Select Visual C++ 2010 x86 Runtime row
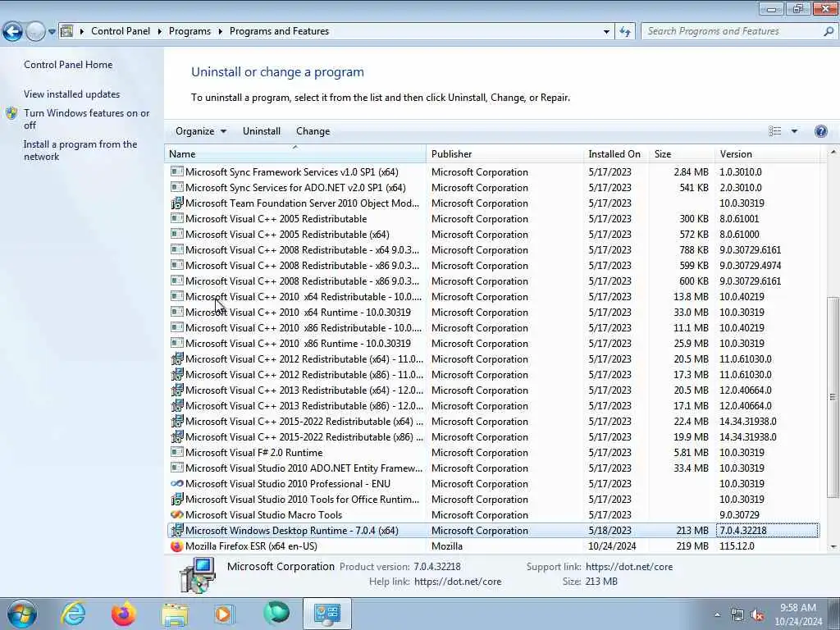Screen dimensions: 840x630 pos(493,344)
